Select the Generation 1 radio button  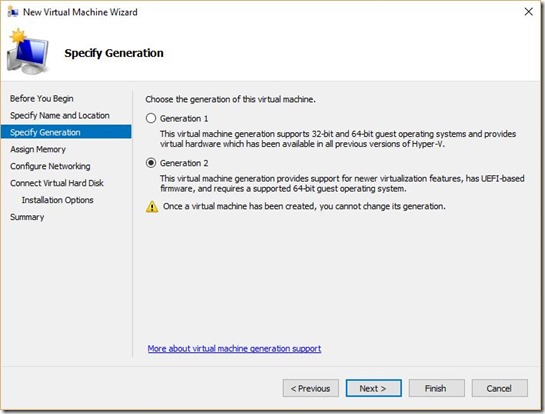[x=151, y=118]
